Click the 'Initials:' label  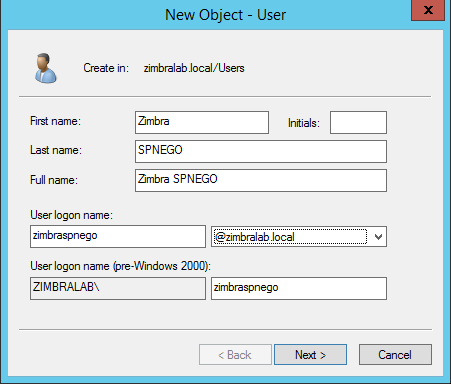[304, 123]
